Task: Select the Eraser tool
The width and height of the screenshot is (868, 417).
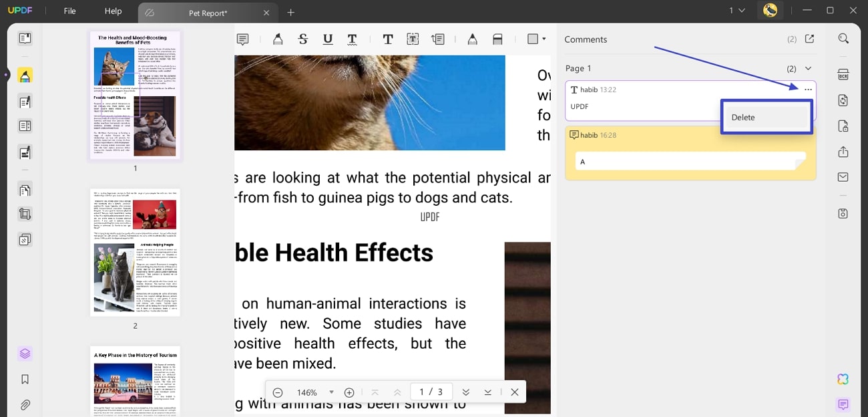Action: click(497, 39)
